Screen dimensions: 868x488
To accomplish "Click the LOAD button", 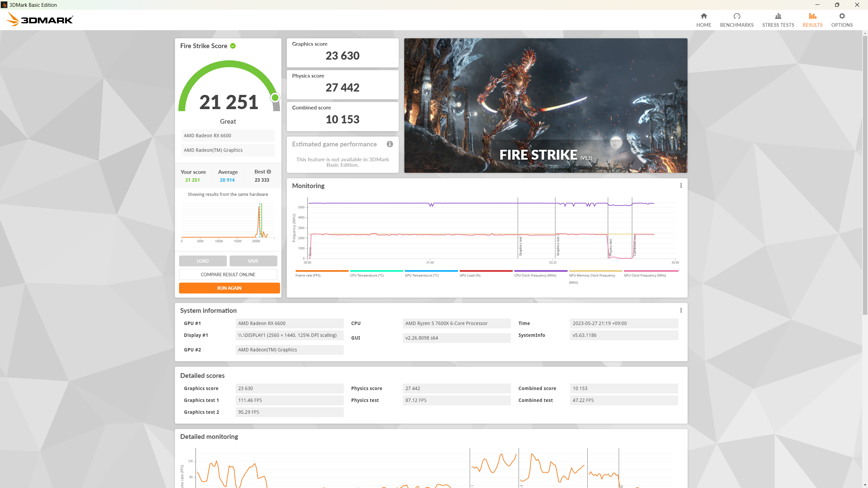I will pos(203,261).
